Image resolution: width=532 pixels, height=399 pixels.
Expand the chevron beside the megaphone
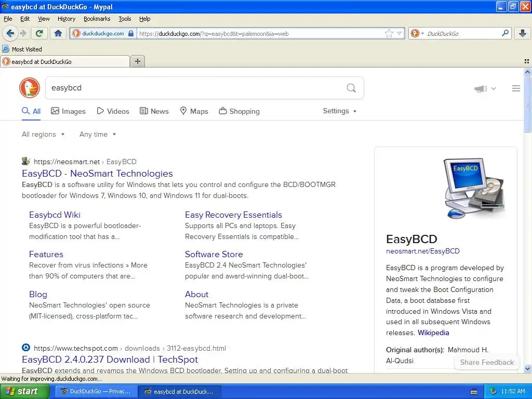click(x=494, y=88)
